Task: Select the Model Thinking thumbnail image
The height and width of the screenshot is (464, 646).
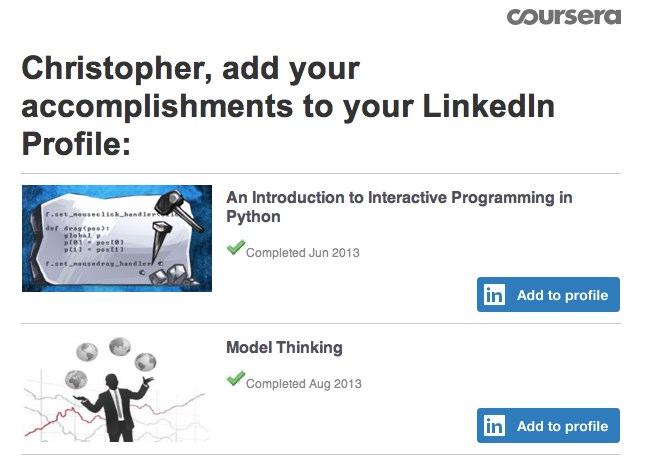Action: point(116,390)
